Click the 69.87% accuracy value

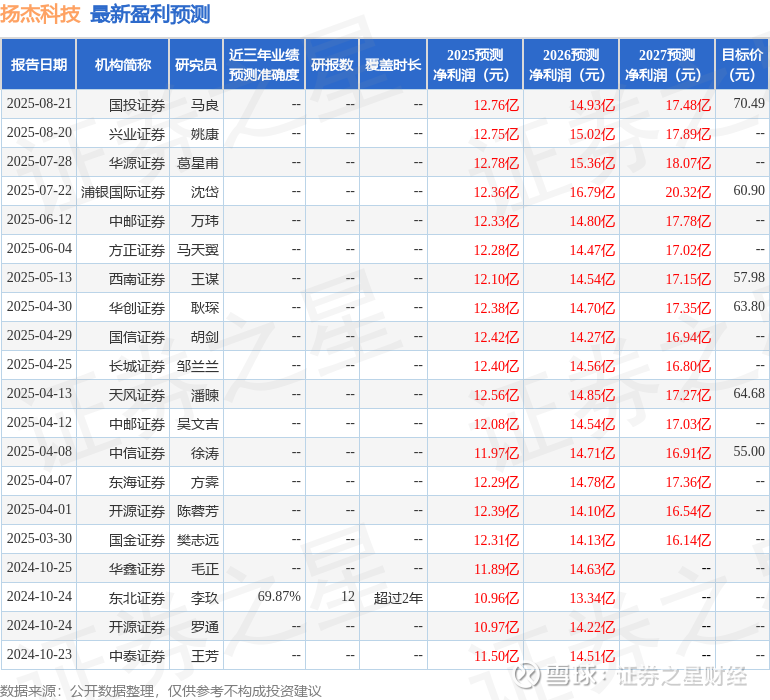point(278,596)
